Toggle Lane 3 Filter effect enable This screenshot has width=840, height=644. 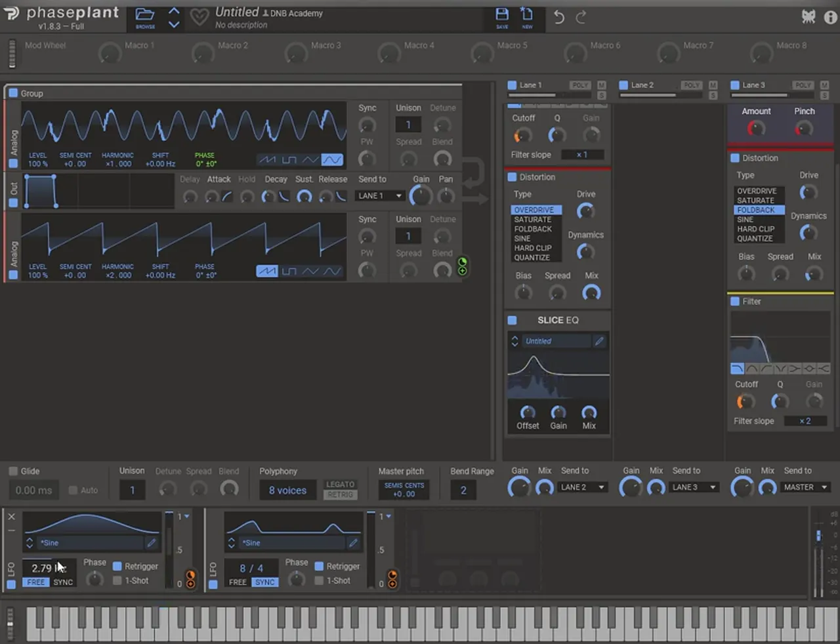pyautogui.click(x=735, y=302)
